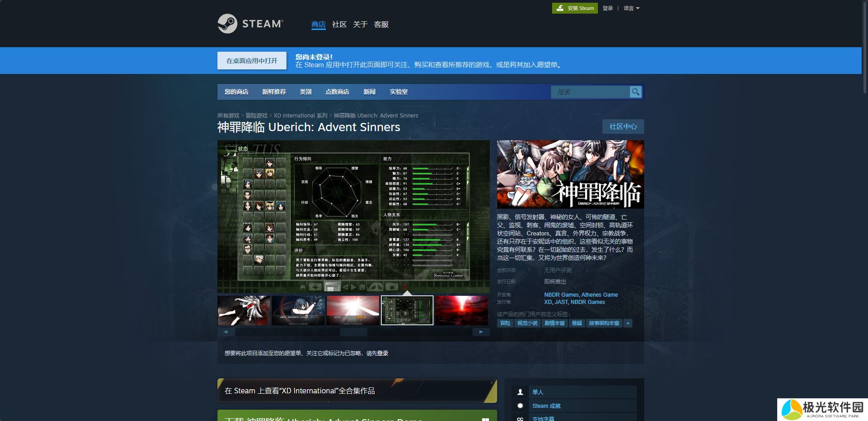Open the NBDR Games developer link
Viewport: 868px width, 421px height.
pyautogui.click(x=561, y=295)
